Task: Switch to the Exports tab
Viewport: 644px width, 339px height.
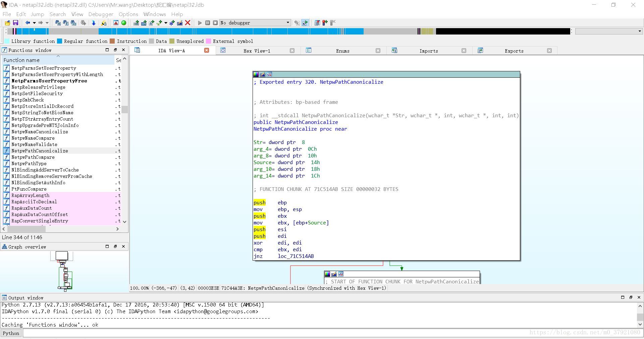Action: click(x=514, y=51)
